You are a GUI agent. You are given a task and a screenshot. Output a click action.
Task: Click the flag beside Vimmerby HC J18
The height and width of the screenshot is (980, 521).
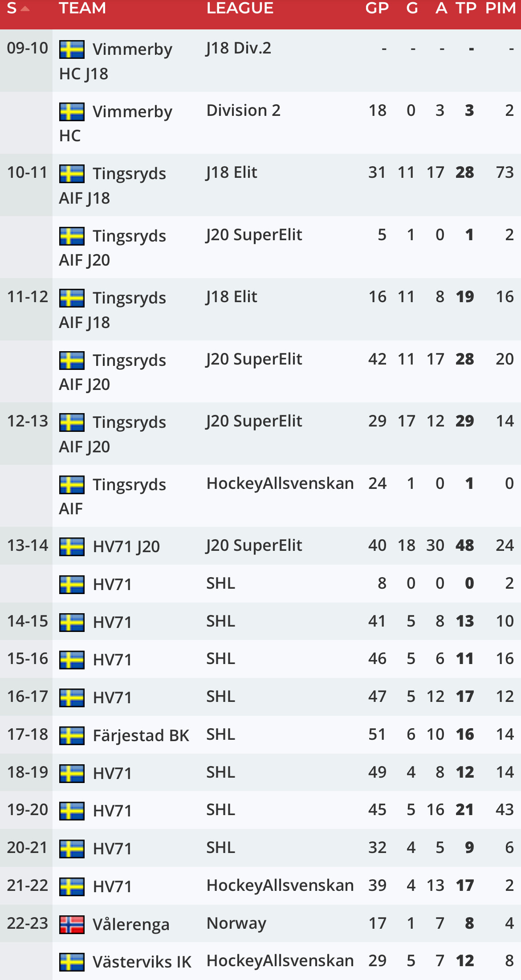[72, 49]
